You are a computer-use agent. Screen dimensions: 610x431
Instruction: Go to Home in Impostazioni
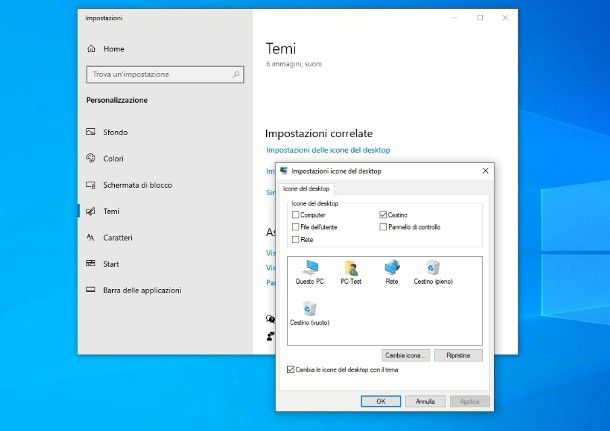tap(114, 49)
